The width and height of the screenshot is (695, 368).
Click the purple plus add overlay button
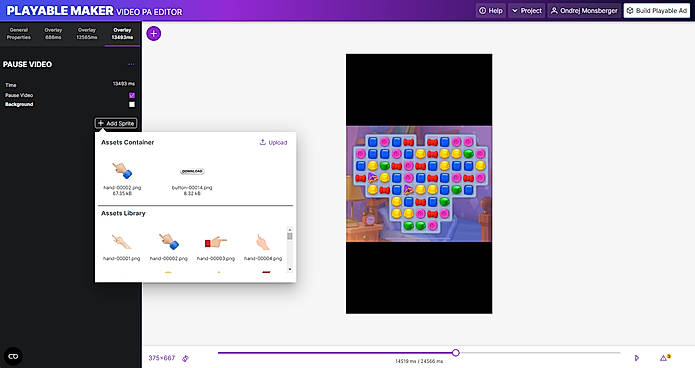point(153,33)
